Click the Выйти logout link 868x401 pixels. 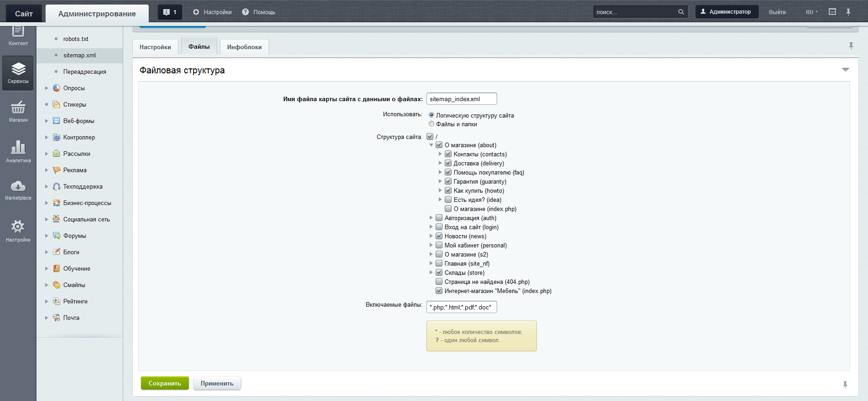tap(777, 12)
